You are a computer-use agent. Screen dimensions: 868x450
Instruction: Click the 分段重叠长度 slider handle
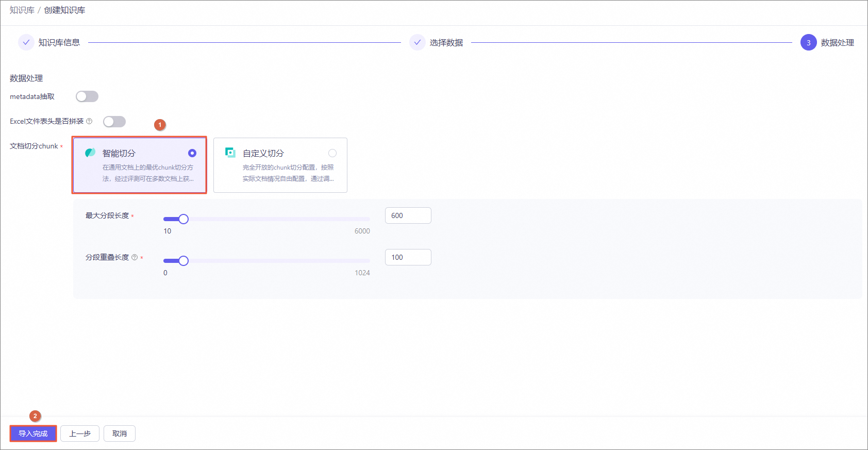[183, 261]
